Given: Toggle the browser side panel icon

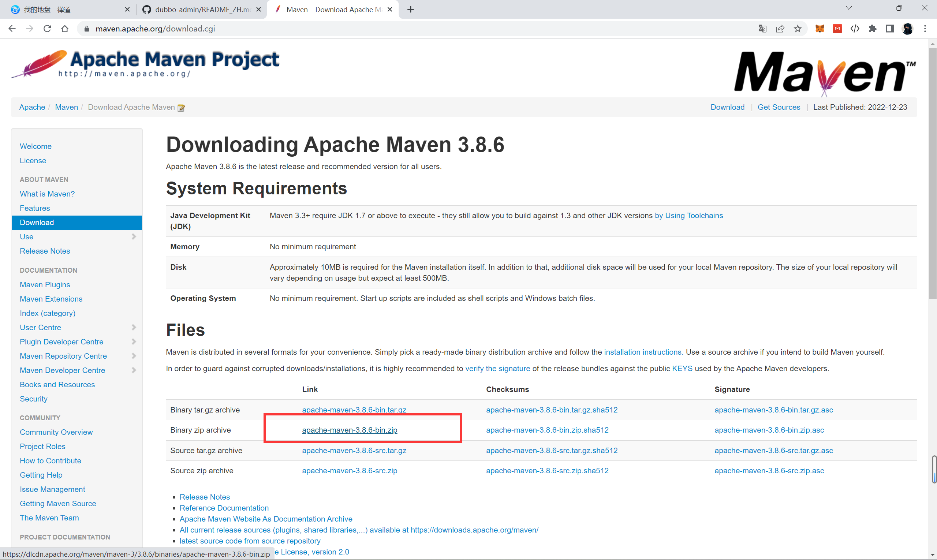Looking at the screenshot, I should (x=890, y=29).
